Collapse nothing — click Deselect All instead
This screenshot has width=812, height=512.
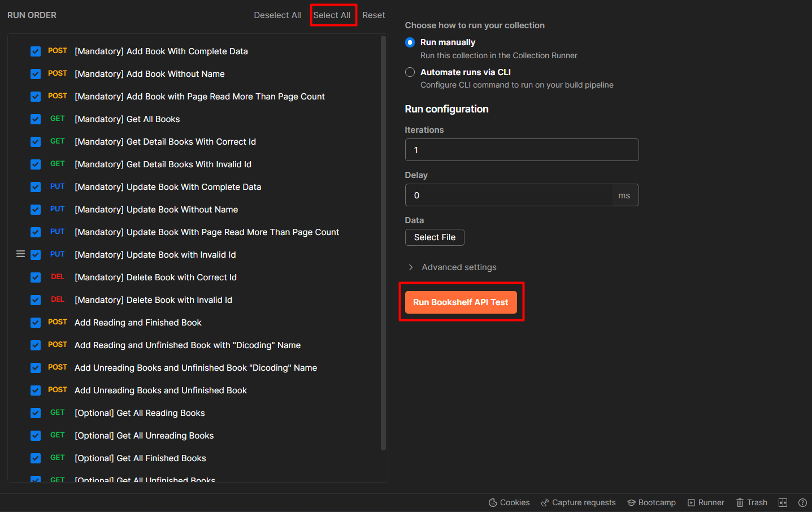[277, 15]
